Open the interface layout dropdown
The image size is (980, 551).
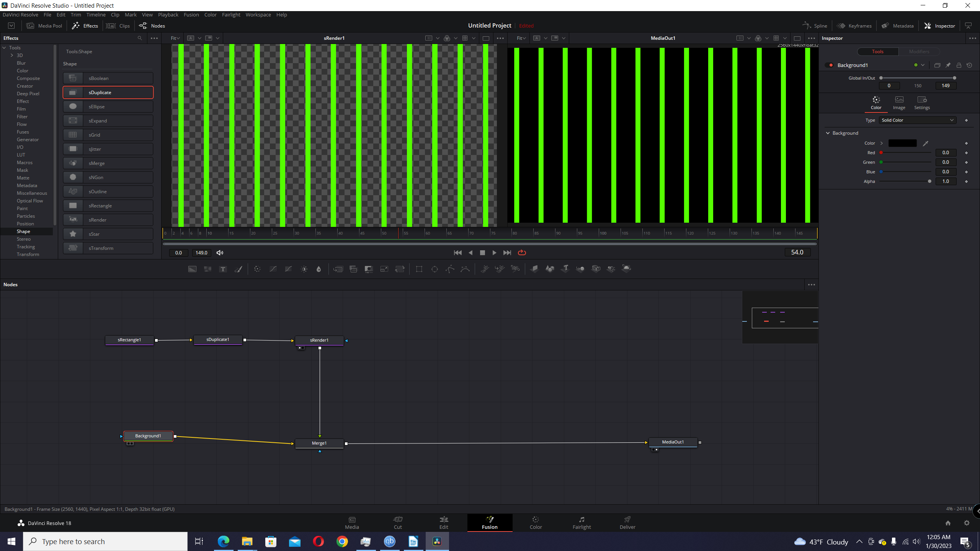(x=11, y=26)
